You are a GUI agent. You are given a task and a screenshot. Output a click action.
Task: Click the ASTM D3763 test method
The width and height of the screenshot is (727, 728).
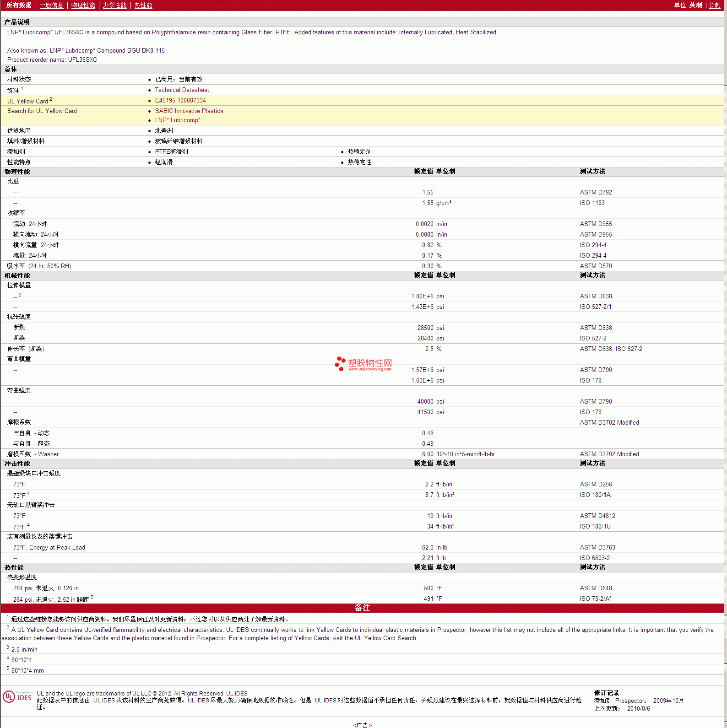(597, 548)
